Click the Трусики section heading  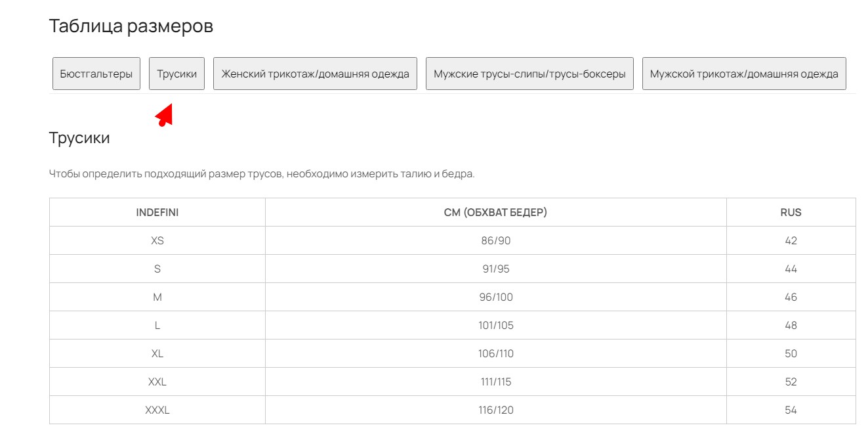[x=79, y=138]
